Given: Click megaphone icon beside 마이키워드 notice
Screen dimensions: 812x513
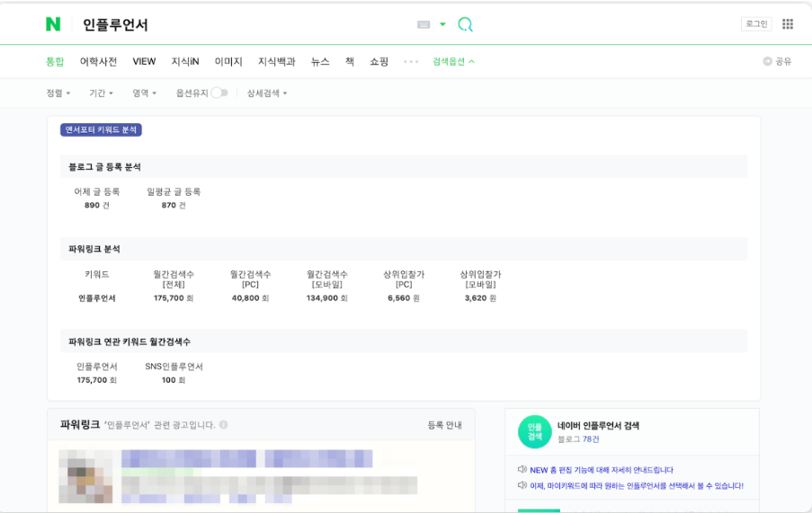Looking at the screenshot, I should click(x=522, y=485).
